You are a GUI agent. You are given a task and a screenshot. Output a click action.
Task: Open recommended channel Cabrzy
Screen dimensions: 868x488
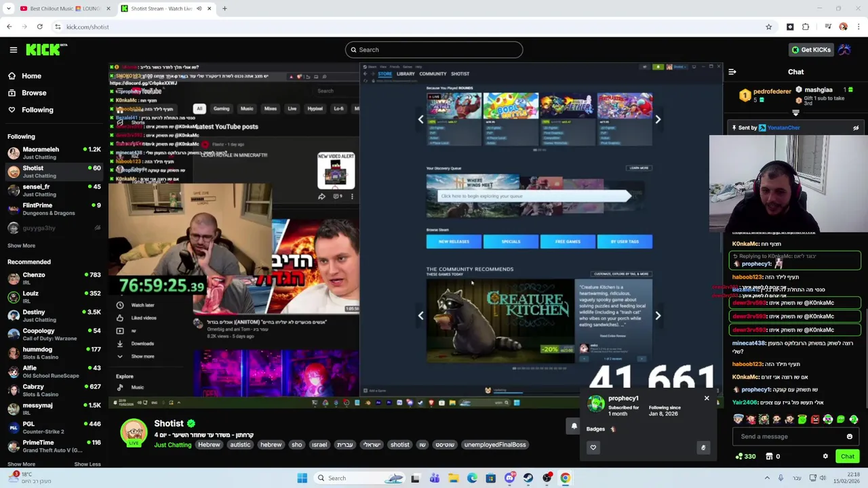[53, 390]
